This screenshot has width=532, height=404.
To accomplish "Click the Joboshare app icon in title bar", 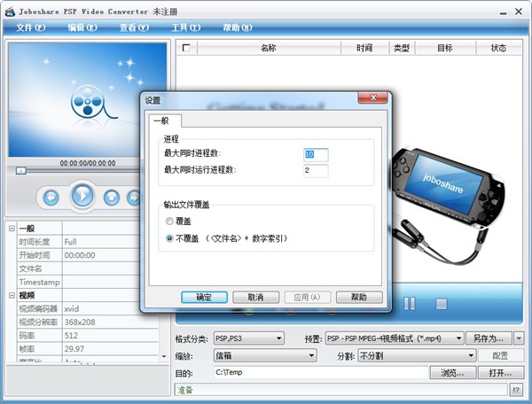I will click(x=10, y=12).
